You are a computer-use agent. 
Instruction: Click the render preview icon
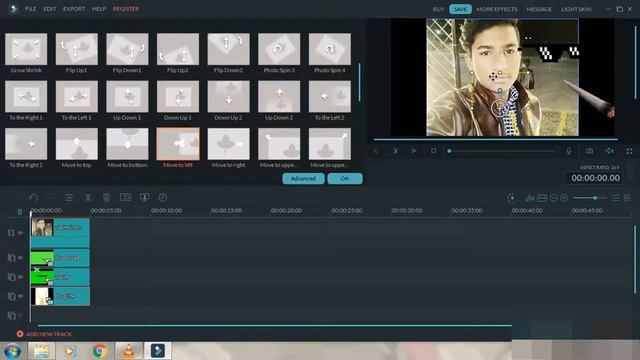pyautogui.click(x=511, y=198)
